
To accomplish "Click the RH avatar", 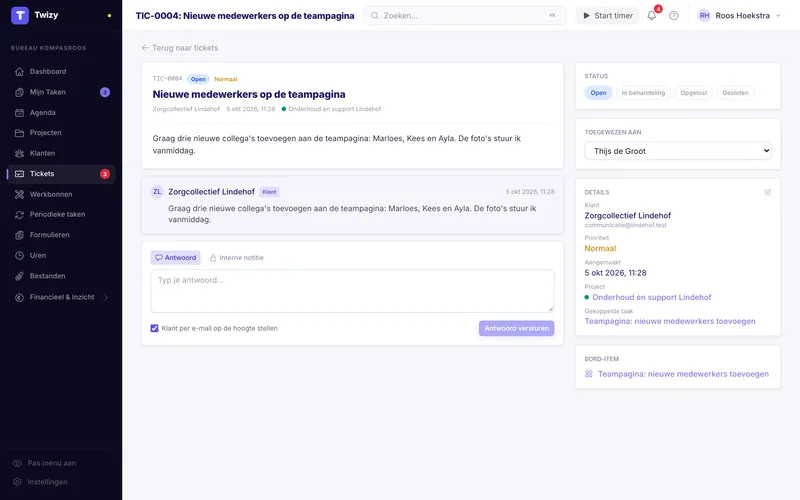I will pos(705,15).
